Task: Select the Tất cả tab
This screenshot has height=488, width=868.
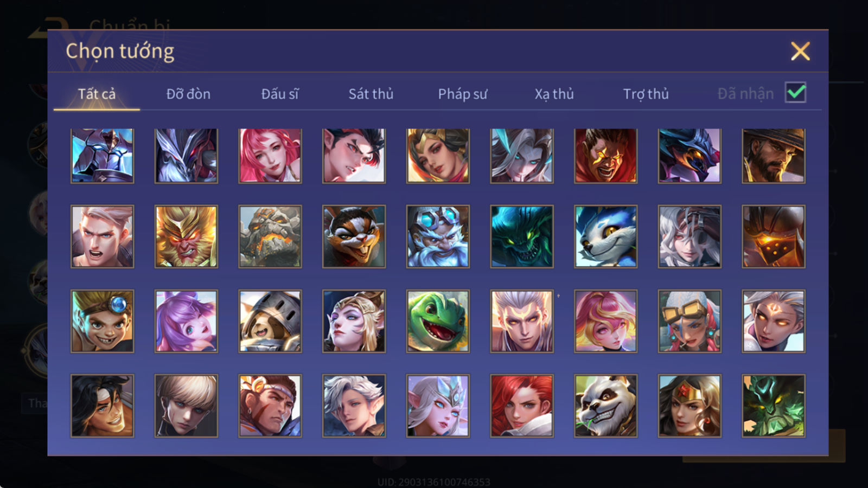Action: pos(97,94)
